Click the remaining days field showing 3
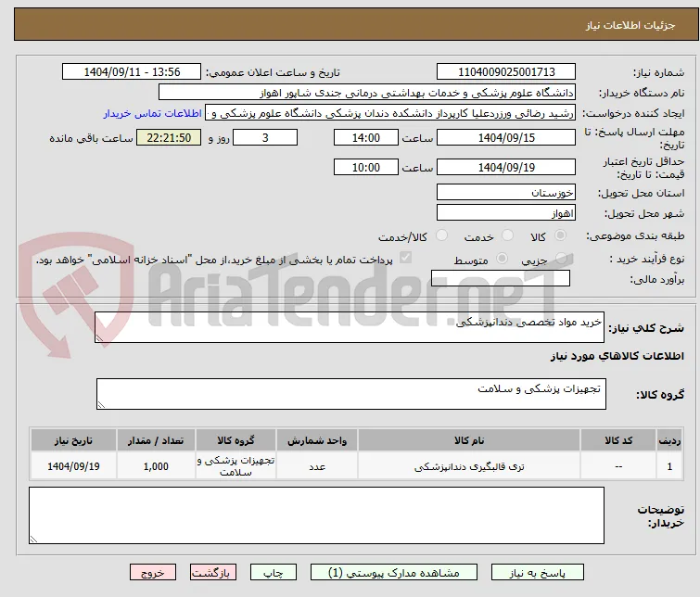The image size is (700, 597). click(x=265, y=137)
